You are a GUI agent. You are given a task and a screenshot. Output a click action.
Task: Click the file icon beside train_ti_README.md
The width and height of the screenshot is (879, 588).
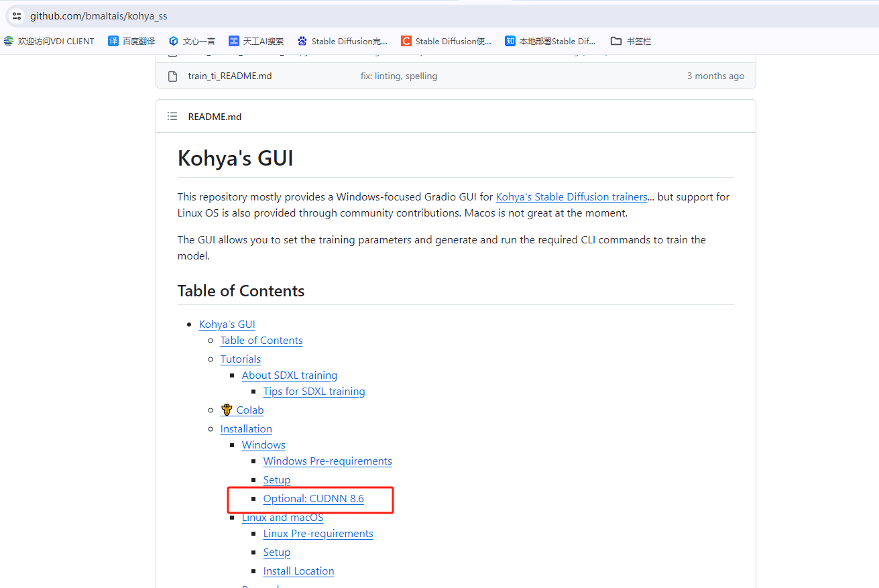click(172, 76)
